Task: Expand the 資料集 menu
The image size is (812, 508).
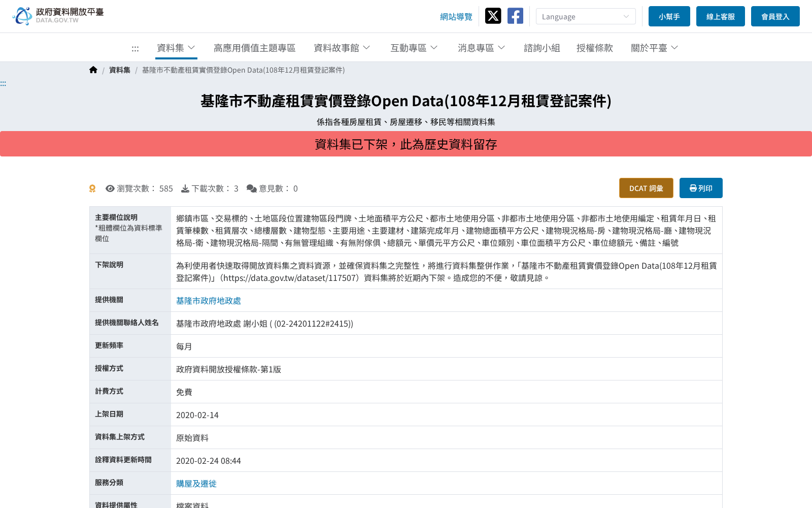Action: point(176,48)
